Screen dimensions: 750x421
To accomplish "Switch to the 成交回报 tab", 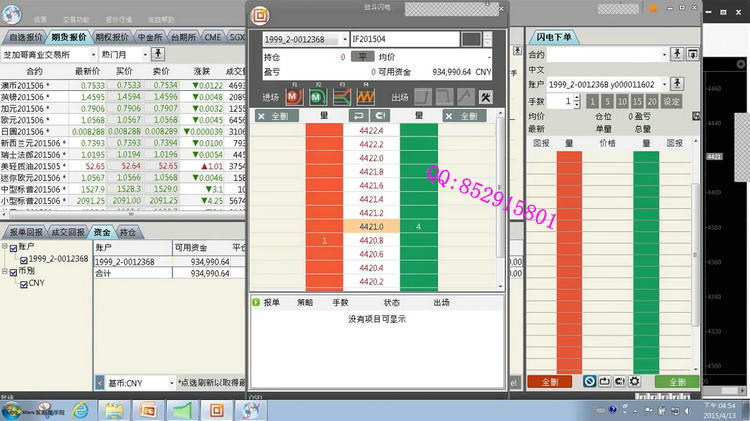I will pyautogui.click(x=68, y=232).
